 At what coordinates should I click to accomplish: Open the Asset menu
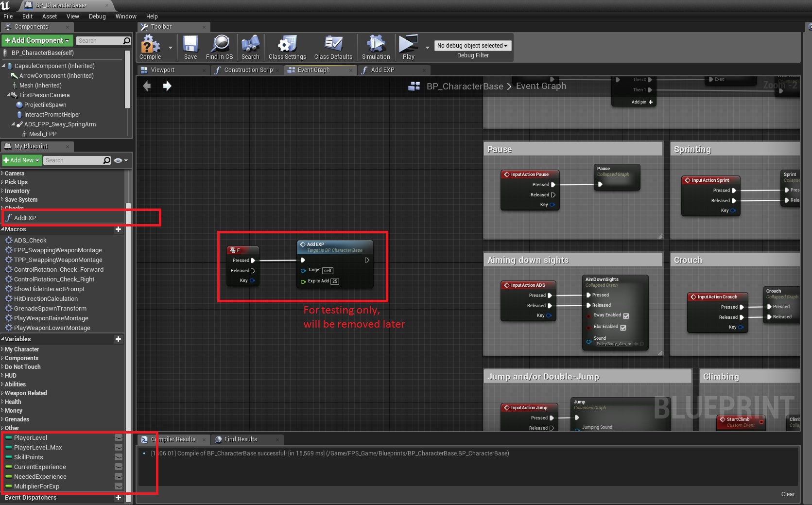pyautogui.click(x=49, y=16)
